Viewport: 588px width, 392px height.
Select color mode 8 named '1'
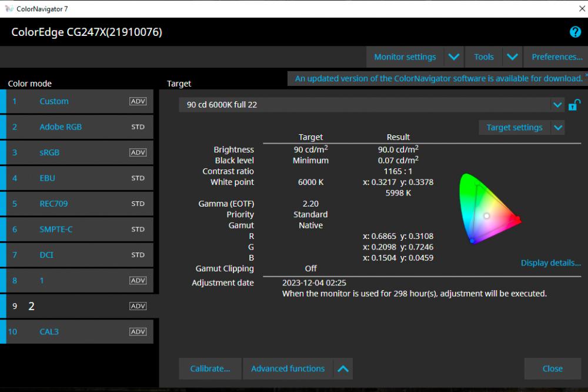pyautogui.click(x=77, y=281)
